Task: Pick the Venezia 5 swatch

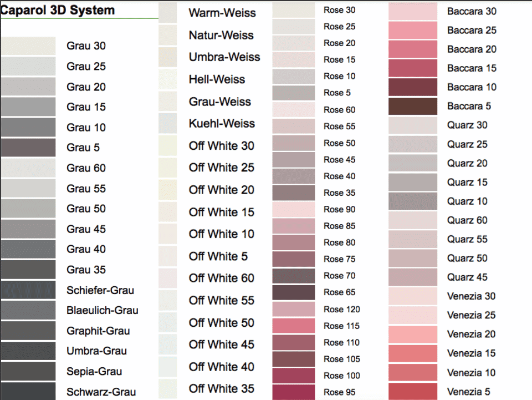Action: point(413,391)
